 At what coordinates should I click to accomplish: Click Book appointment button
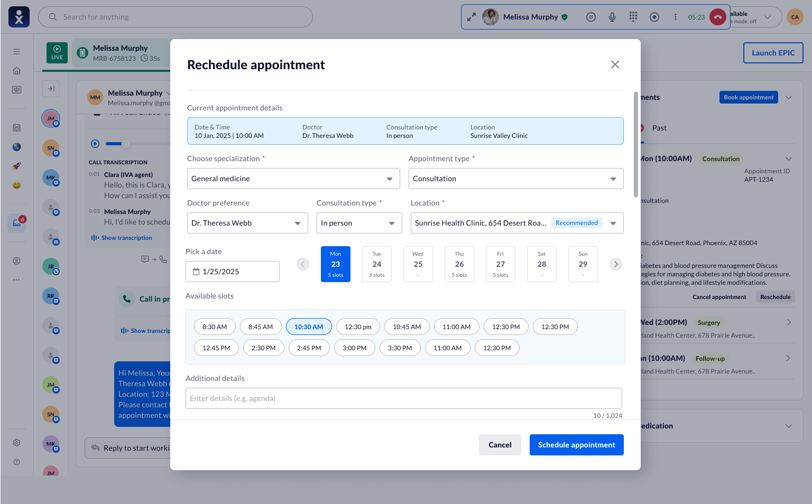coord(749,97)
